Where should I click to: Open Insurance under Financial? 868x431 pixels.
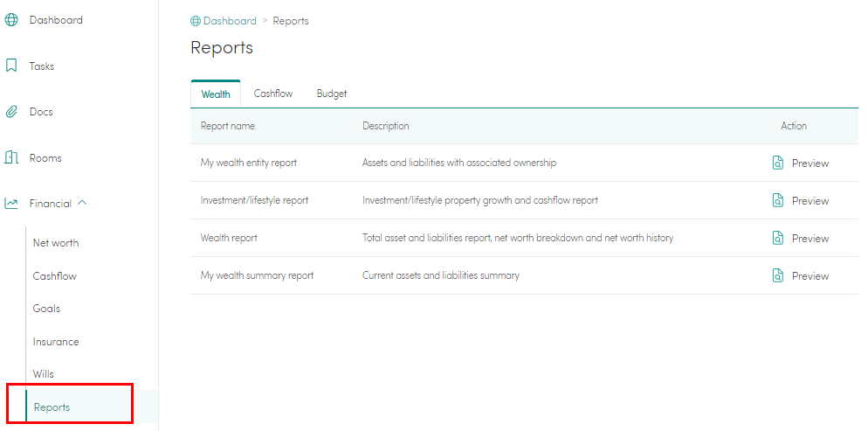[x=56, y=342]
